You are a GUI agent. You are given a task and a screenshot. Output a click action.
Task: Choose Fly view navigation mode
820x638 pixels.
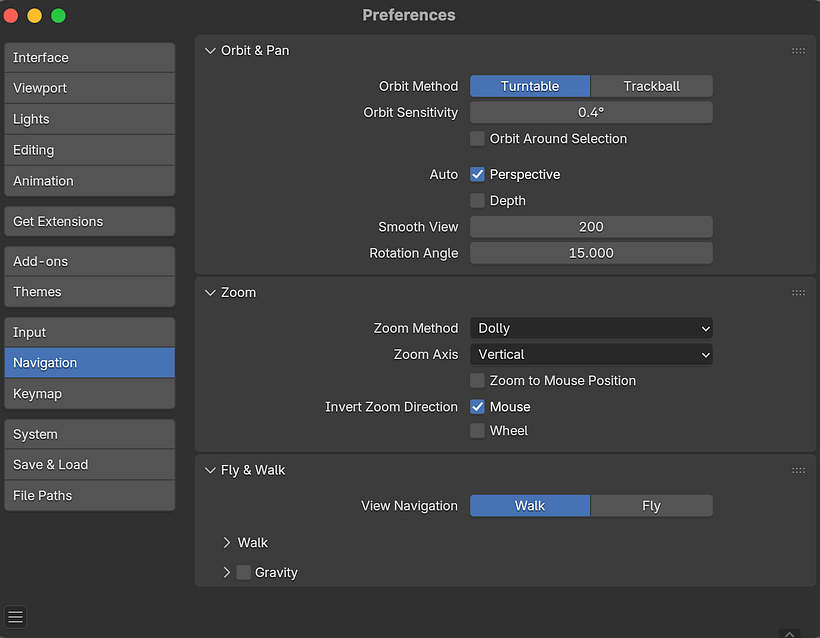[x=651, y=506]
